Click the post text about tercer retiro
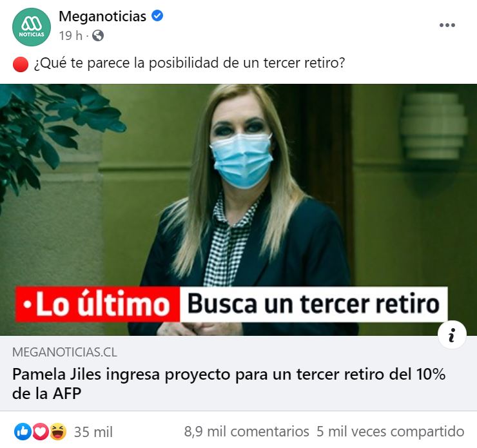 [x=190, y=63]
